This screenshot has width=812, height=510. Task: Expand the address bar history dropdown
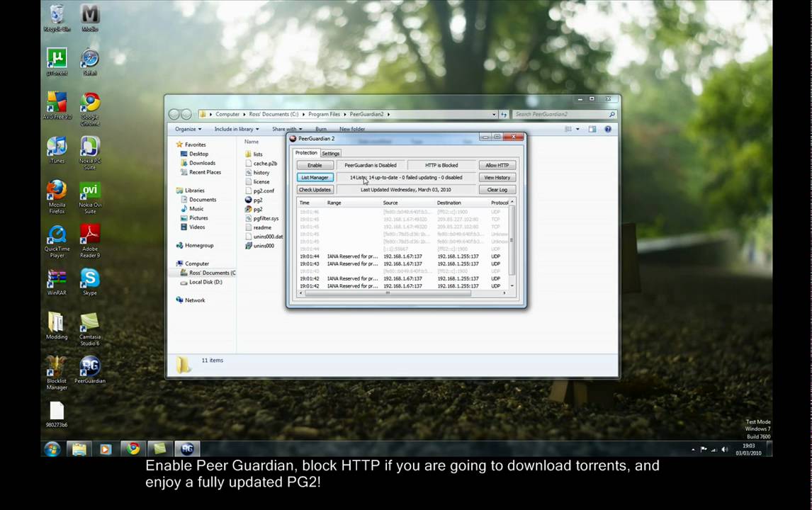[x=494, y=115]
